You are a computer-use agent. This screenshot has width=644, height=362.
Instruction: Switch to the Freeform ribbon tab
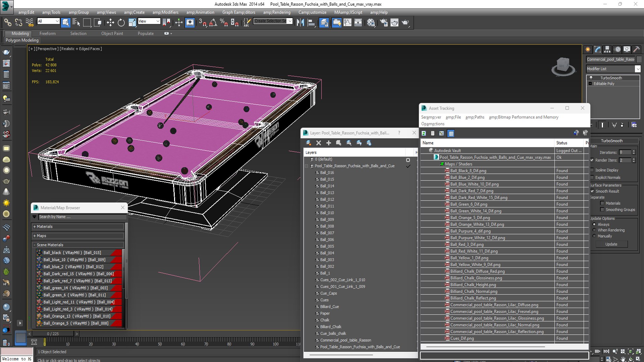click(x=47, y=34)
